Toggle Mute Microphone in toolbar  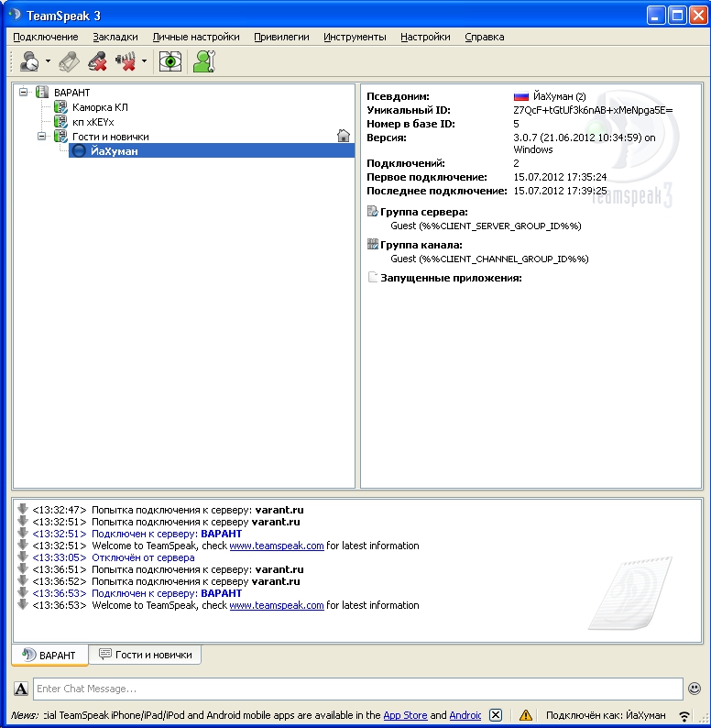tap(97, 61)
